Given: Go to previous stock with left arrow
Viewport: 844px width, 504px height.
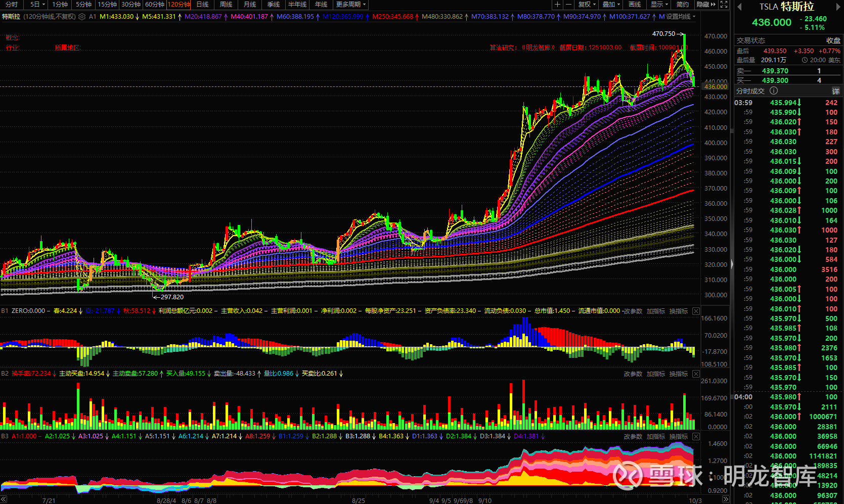Looking at the screenshot, I should (x=739, y=7).
